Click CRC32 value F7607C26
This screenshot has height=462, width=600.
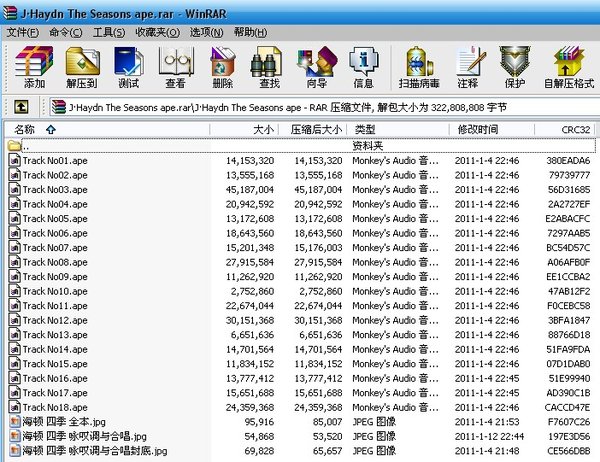[569, 422]
